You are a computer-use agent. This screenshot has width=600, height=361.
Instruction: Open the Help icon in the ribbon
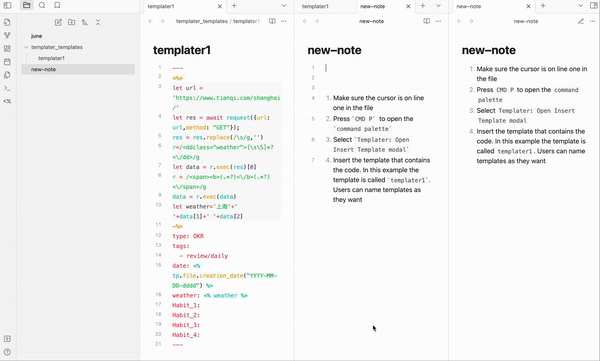click(7, 352)
